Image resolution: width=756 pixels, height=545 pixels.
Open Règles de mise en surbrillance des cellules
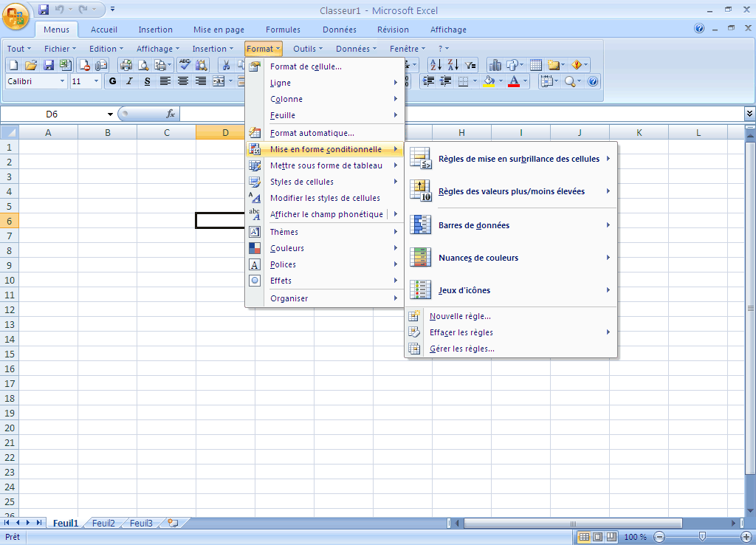[x=511, y=159]
